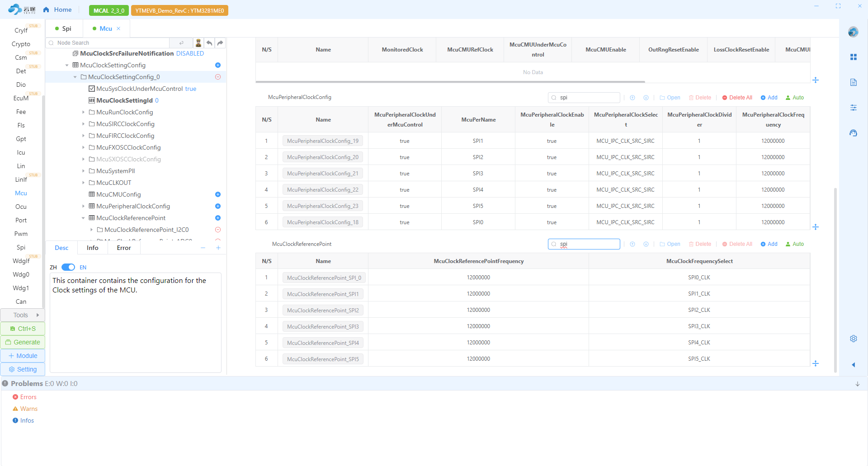Click the McuClockReferencePoint search field

588,244
